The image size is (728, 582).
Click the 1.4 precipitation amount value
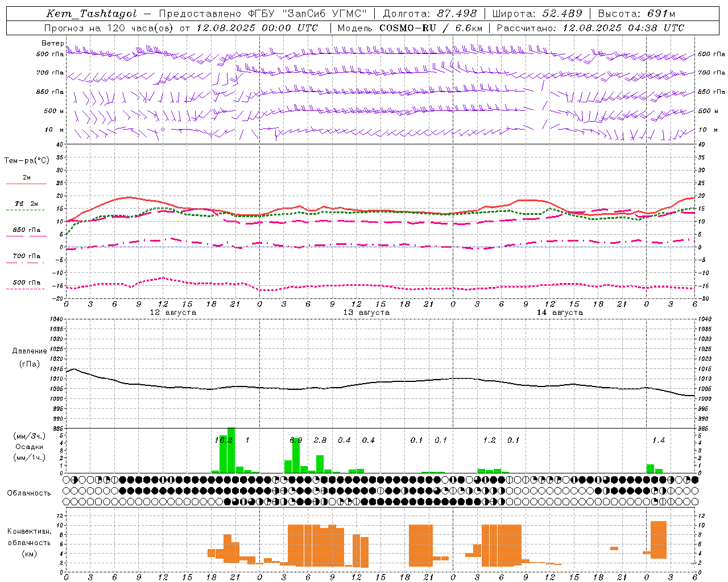(x=659, y=440)
